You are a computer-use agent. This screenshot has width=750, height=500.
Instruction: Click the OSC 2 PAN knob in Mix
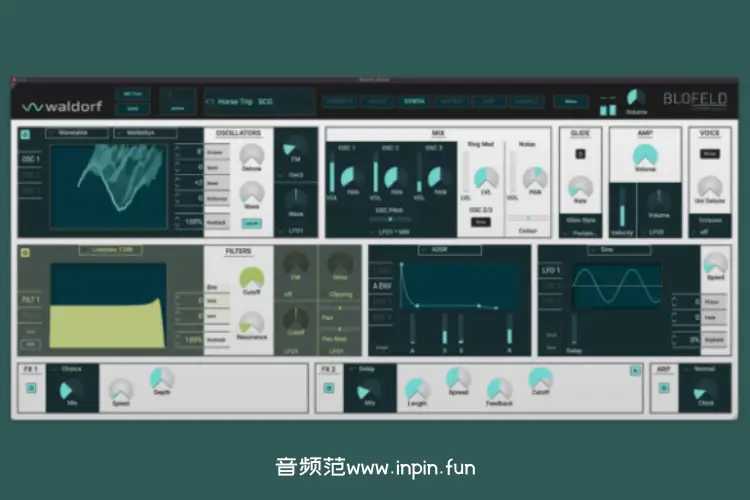(x=396, y=177)
